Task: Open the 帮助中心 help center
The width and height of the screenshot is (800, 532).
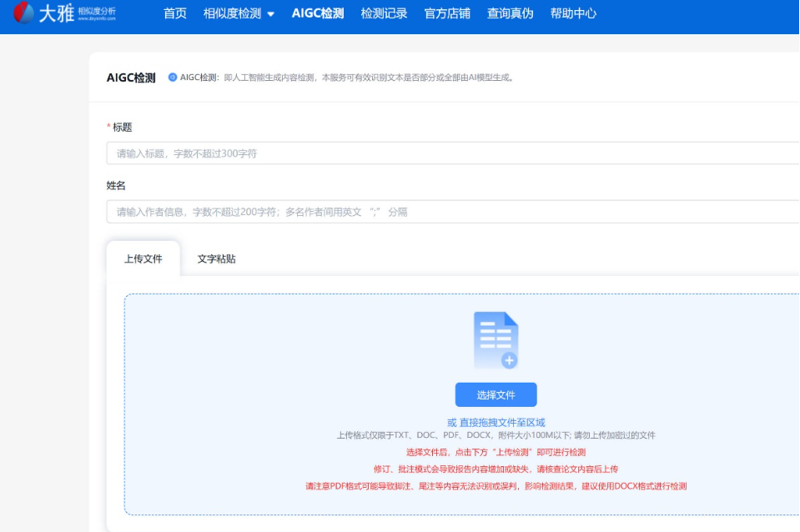Action: (x=573, y=13)
